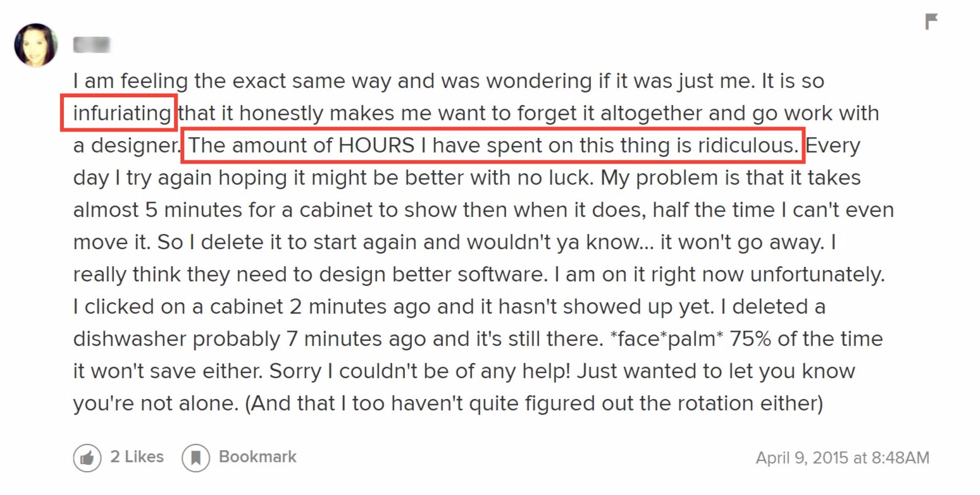980x495 pixels.
Task: Click the blurred username above the comment
Action: coord(92,45)
